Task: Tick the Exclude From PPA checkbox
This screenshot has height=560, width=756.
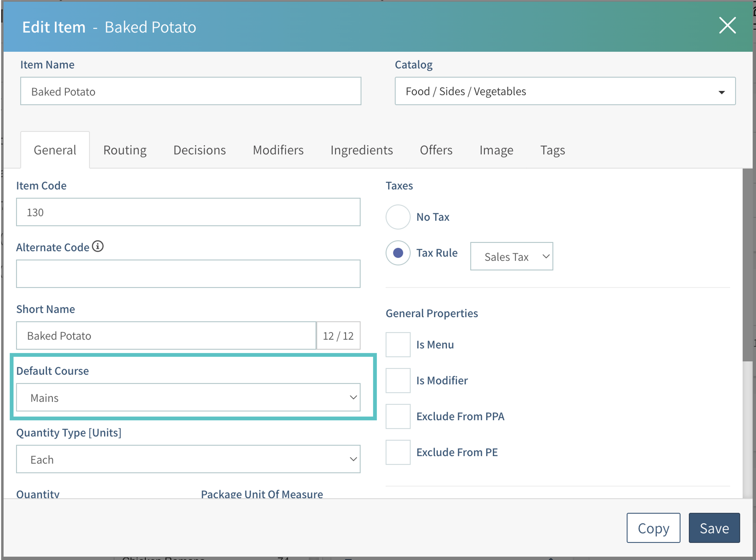Action: [x=398, y=416]
